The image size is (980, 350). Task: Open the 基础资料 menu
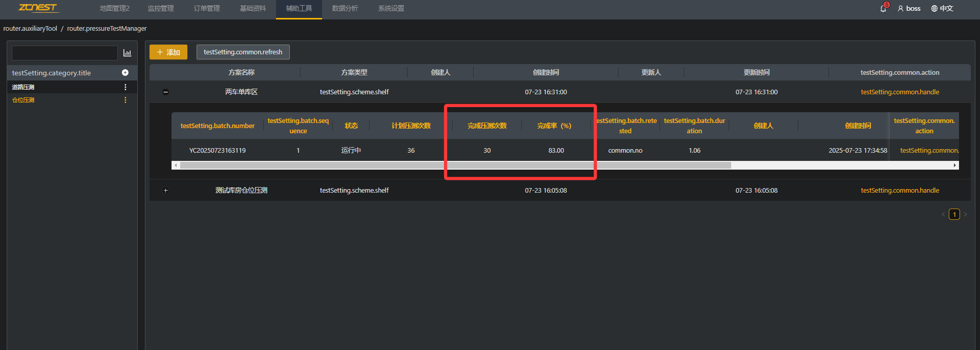tap(253, 8)
